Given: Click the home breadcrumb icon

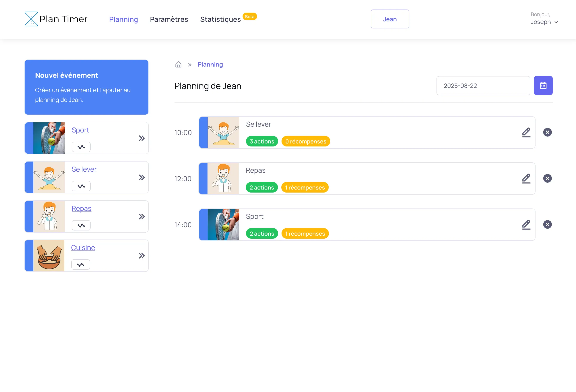Looking at the screenshot, I should point(178,64).
